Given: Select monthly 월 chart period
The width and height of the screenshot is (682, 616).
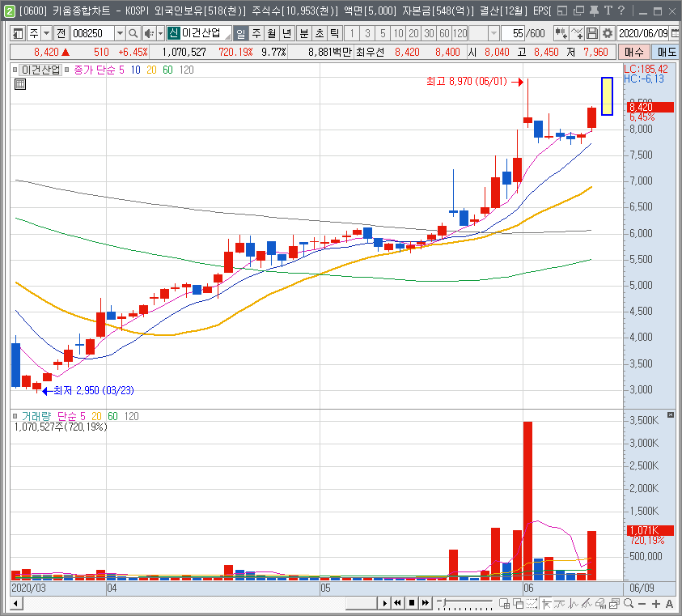Looking at the screenshot, I should click(271, 33).
